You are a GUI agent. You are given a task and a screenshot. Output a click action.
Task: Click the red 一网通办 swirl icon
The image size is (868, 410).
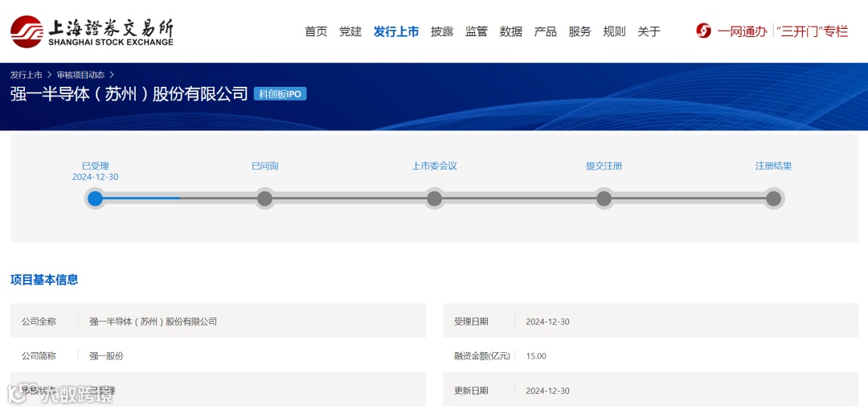pyautogui.click(x=703, y=31)
